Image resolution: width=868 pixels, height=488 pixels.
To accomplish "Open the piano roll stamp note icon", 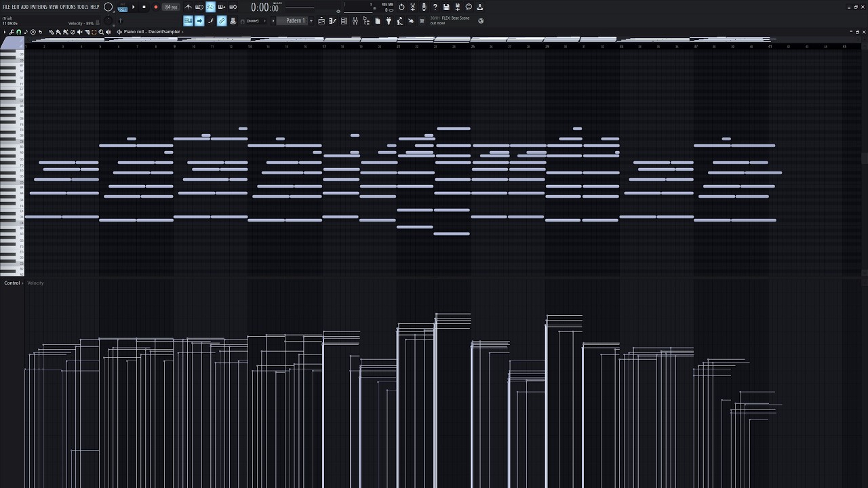I will (26, 32).
